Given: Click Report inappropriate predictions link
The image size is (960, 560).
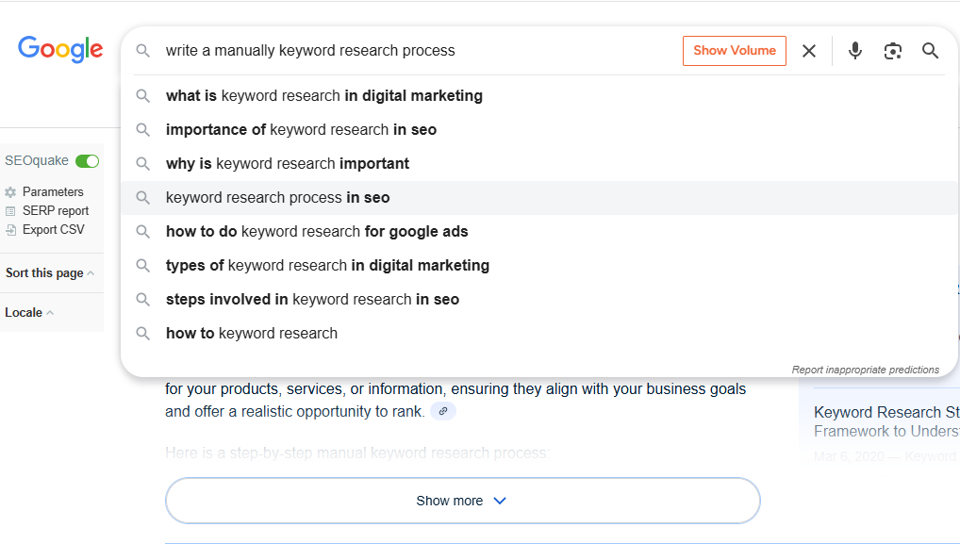Looking at the screenshot, I should pos(865,370).
